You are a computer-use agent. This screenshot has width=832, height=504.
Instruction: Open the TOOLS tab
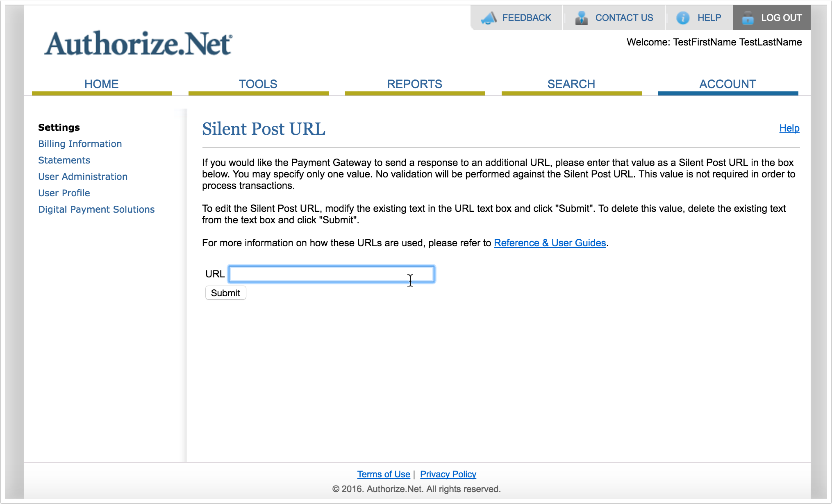(x=258, y=84)
